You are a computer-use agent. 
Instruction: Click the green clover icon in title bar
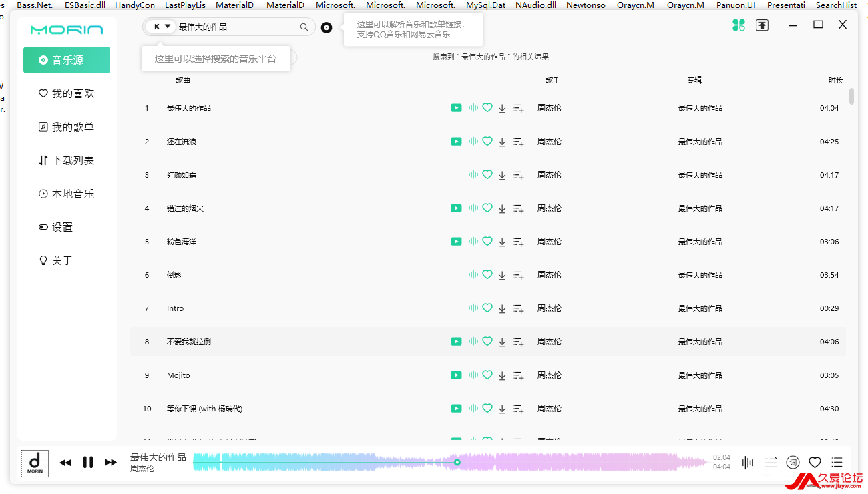[738, 25]
